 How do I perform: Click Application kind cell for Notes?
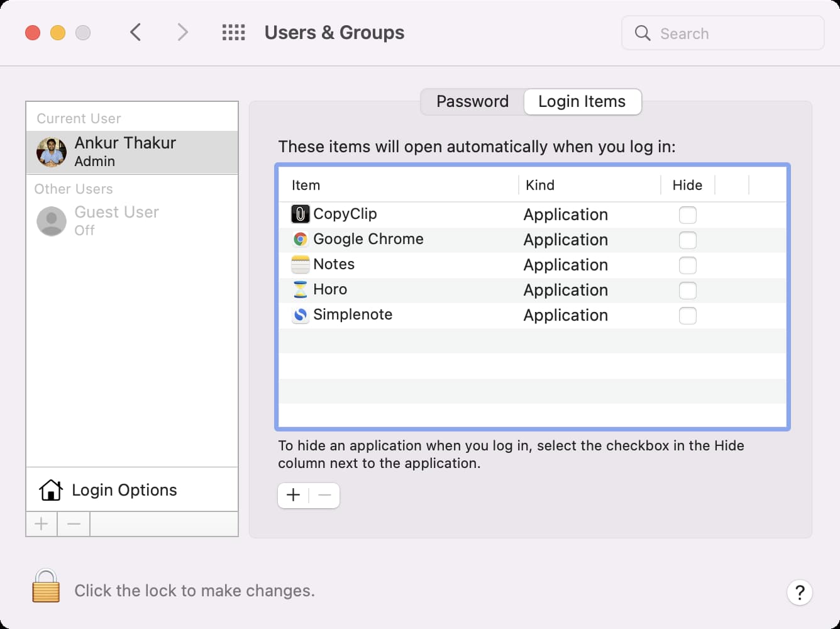click(566, 265)
